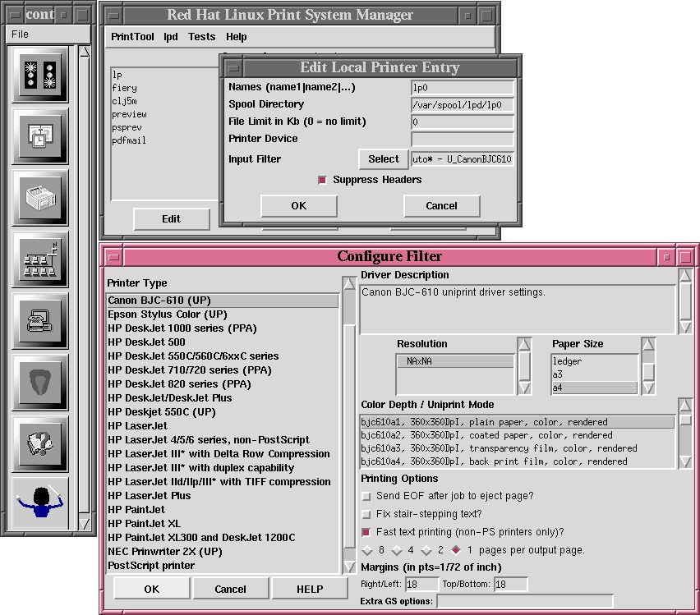700x615 pixels.
Task: Open the help search question-mark icon
Action: (40, 444)
